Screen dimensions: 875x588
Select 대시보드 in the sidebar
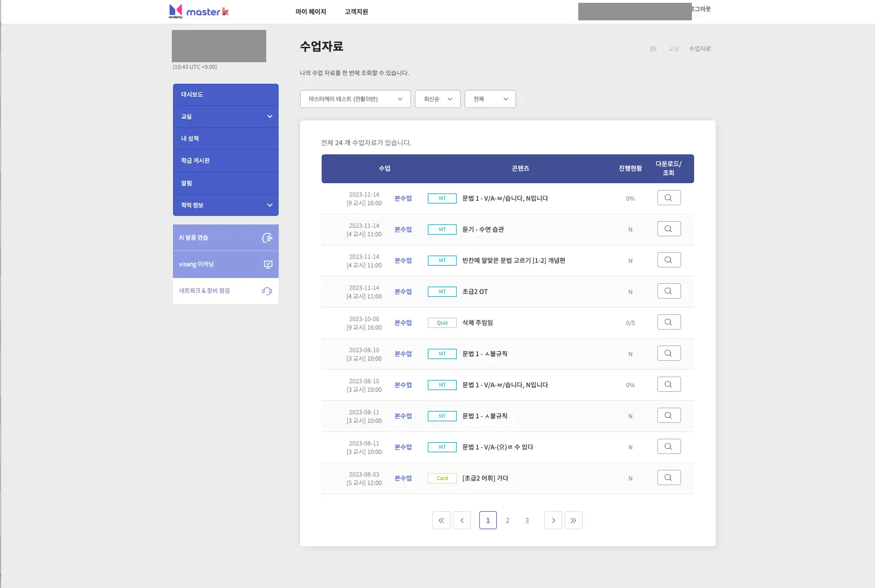pyautogui.click(x=226, y=94)
